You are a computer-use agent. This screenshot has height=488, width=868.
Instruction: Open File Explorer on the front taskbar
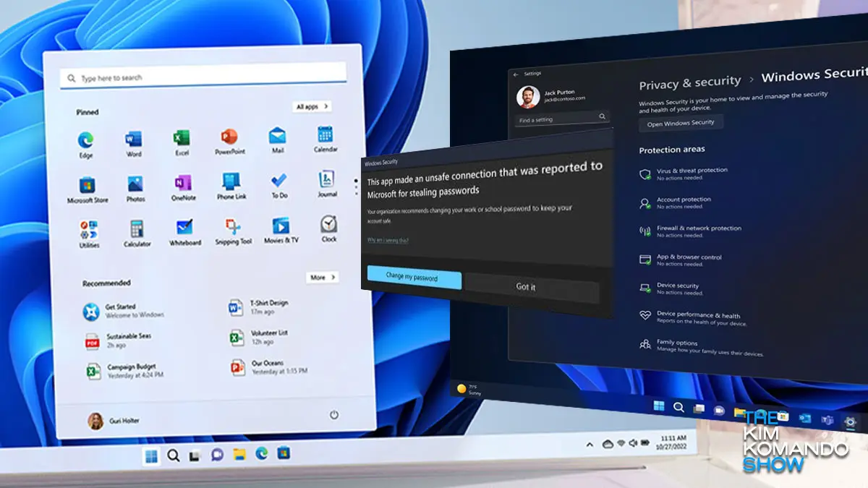tap(239, 454)
